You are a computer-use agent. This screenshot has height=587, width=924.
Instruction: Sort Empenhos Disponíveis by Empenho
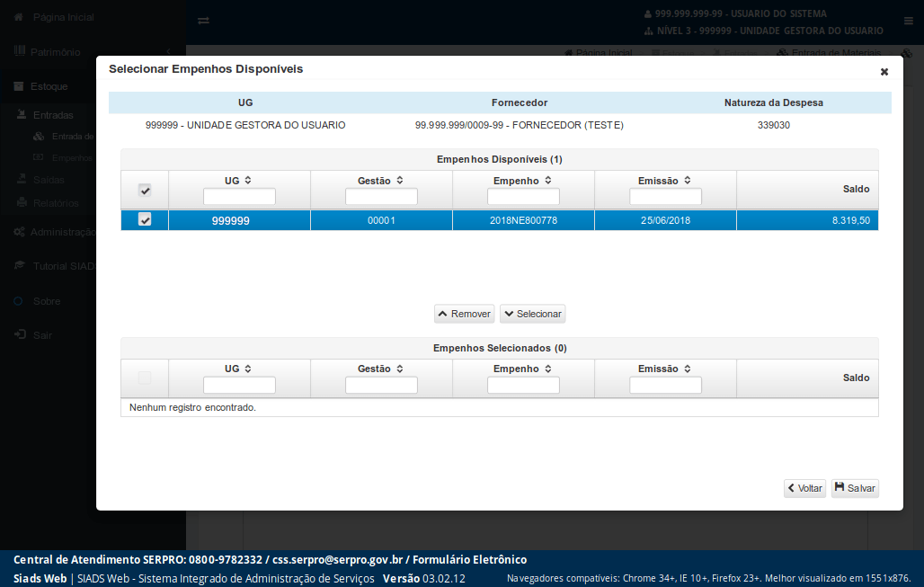[548, 181]
